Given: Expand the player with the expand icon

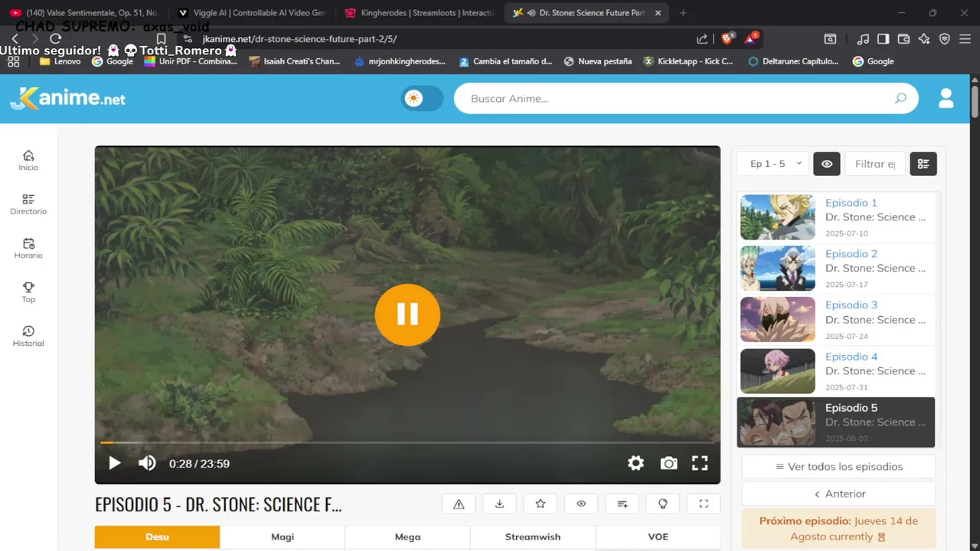Looking at the screenshot, I should (x=704, y=504).
